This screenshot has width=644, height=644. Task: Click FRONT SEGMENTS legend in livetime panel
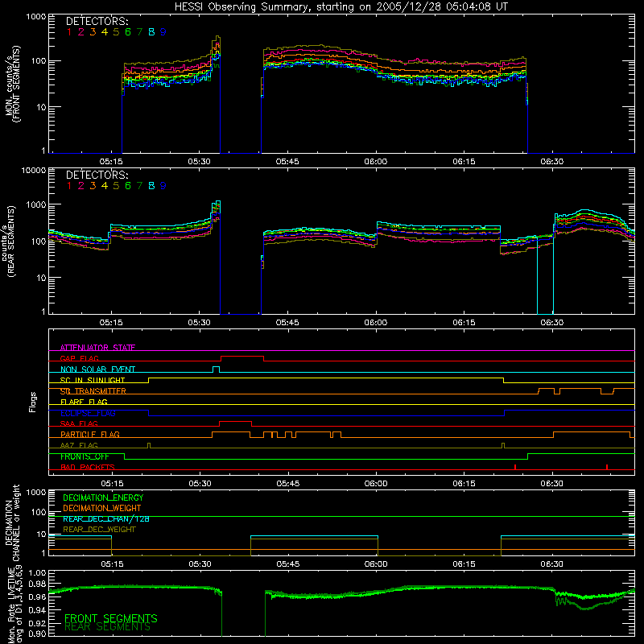coord(111,618)
